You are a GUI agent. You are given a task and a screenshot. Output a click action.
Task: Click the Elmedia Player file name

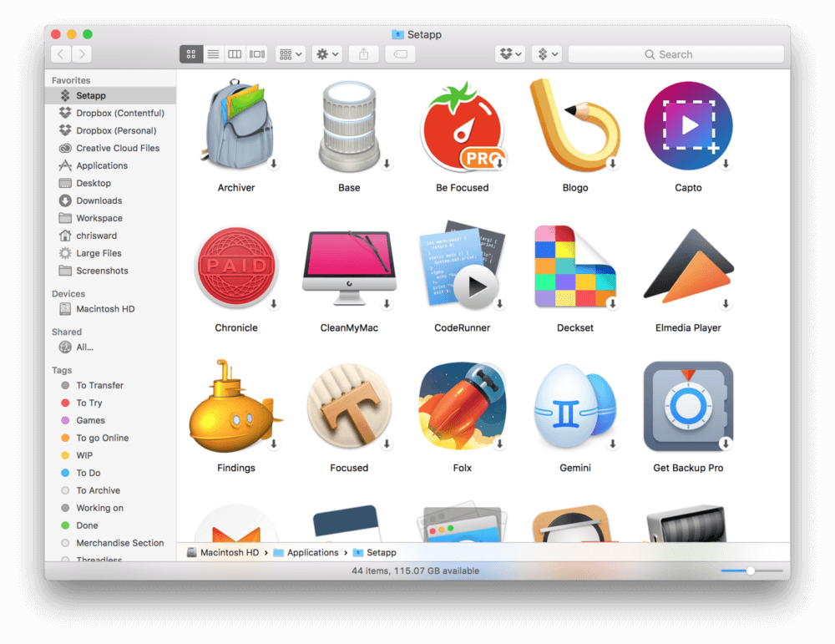click(688, 328)
